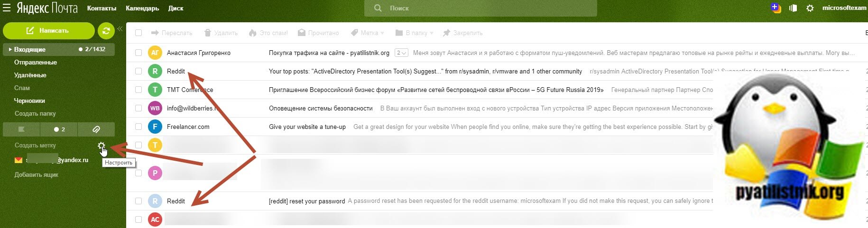Click the Создать папку link
The image size is (868, 228).
[x=35, y=113]
